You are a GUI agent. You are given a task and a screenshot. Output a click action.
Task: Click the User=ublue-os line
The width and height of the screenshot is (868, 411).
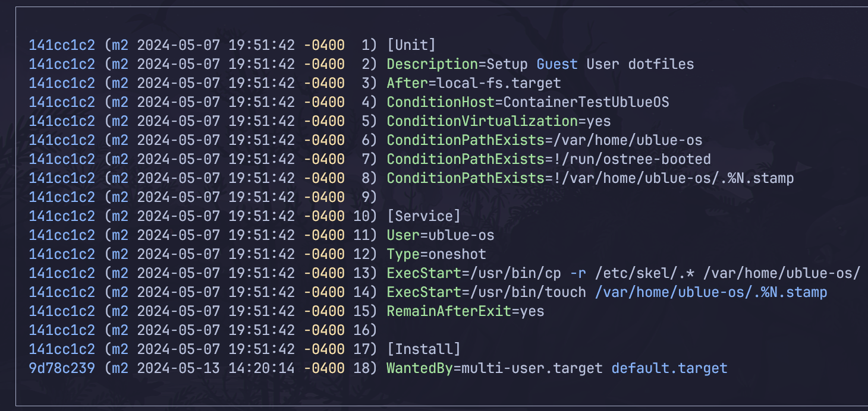pyautogui.click(x=441, y=235)
